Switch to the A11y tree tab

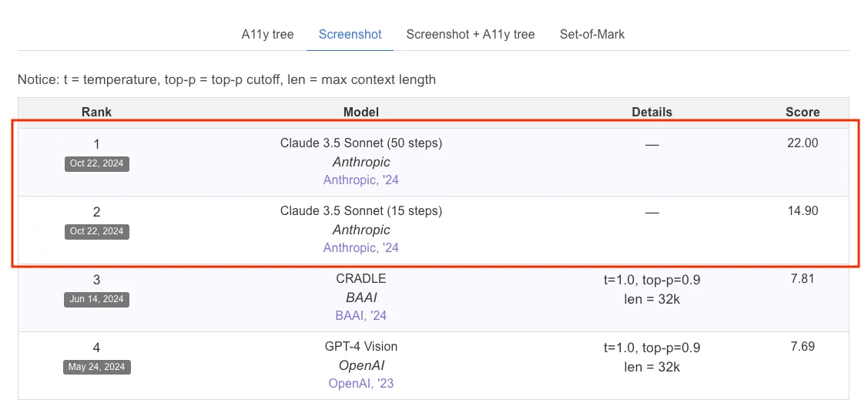click(267, 34)
